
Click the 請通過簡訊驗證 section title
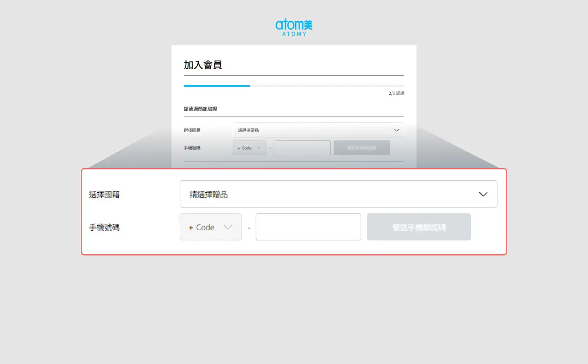[200, 109]
